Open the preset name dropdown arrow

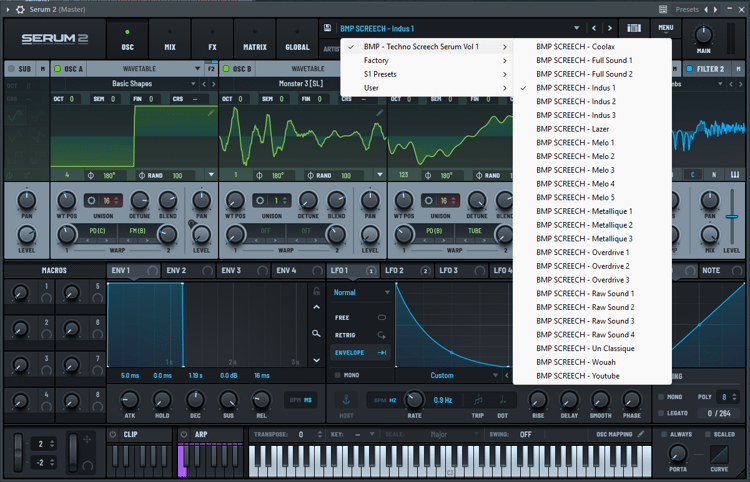tap(576, 28)
